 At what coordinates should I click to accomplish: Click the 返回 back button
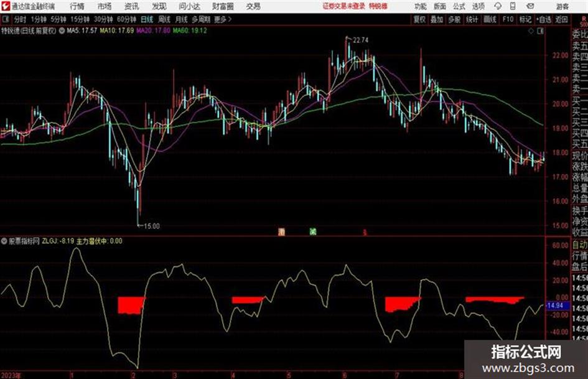(561, 19)
